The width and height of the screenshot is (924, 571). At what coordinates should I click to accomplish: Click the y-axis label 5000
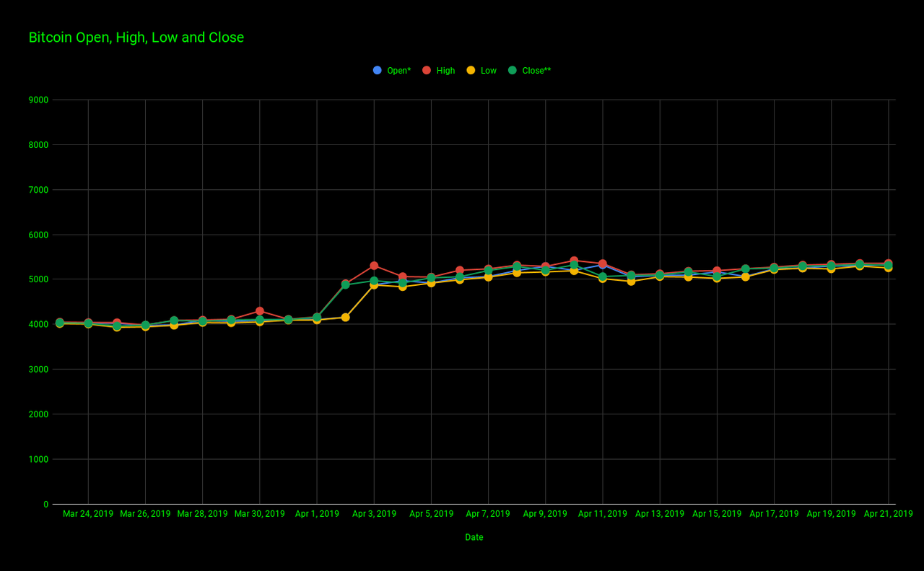click(40, 279)
